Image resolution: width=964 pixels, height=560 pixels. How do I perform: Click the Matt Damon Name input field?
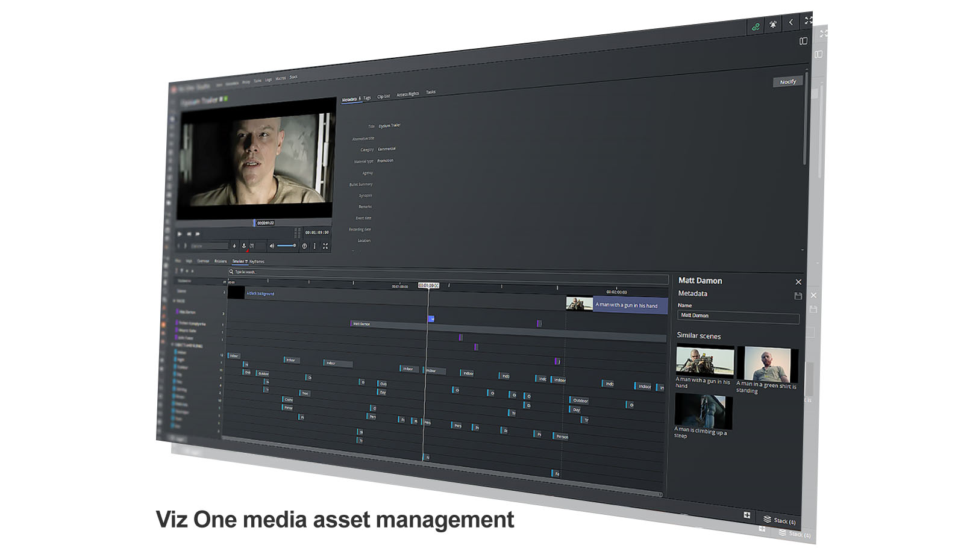point(737,316)
